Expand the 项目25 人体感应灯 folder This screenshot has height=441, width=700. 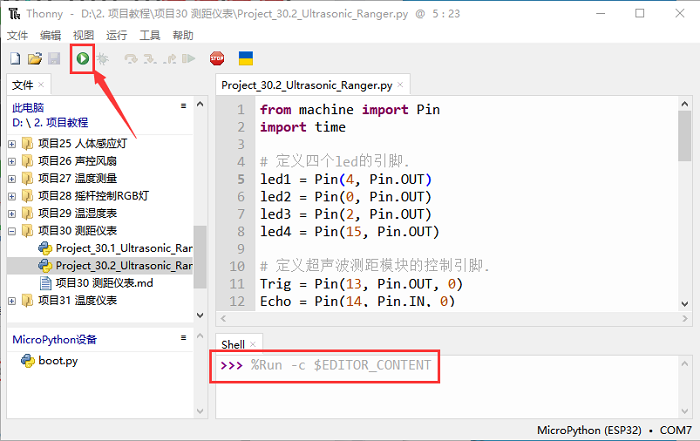tap(12, 143)
